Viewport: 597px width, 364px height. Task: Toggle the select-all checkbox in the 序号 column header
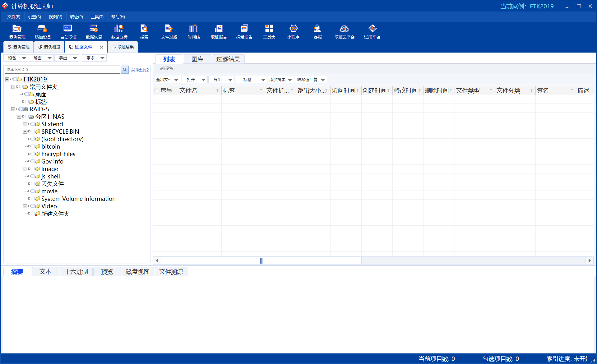pyautogui.click(x=156, y=90)
